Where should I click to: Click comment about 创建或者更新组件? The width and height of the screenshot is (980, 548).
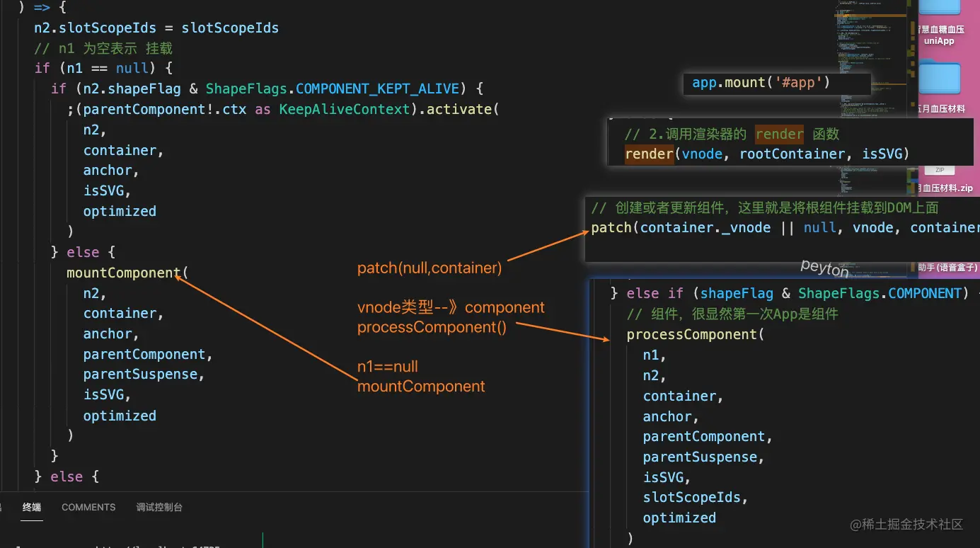[765, 207]
